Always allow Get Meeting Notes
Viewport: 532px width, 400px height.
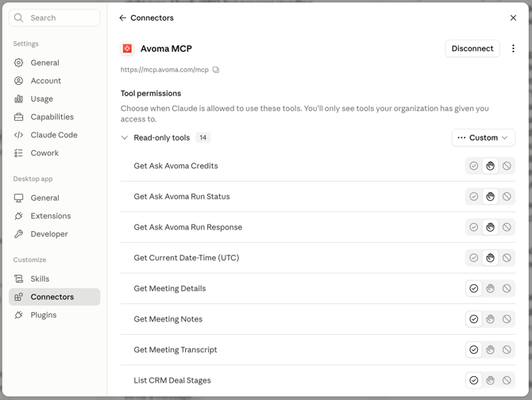tap(474, 319)
